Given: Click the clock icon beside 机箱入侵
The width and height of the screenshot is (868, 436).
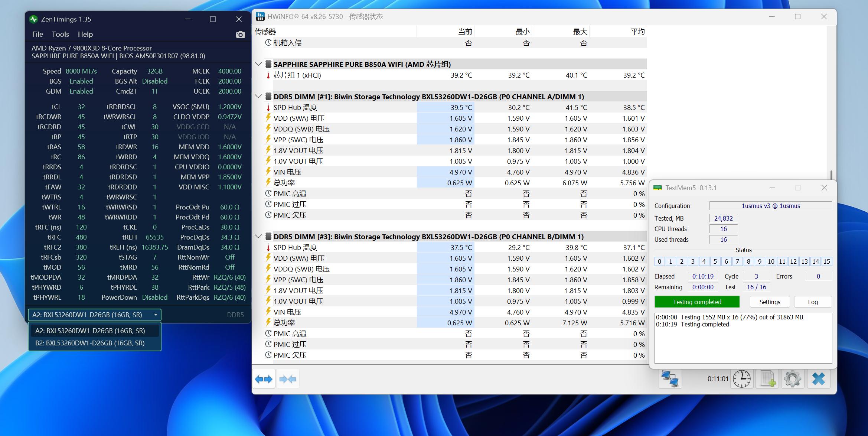Looking at the screenshot, I should [x=268, y=43].
